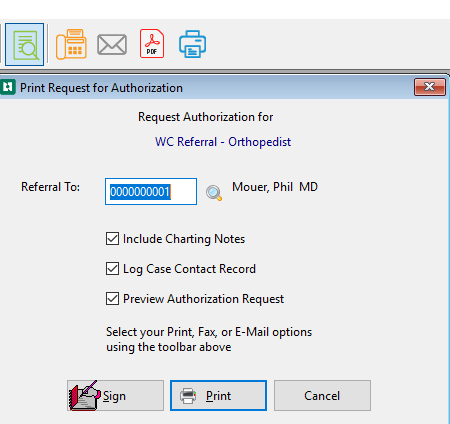Select the blue printer toolbar icon

[192, 44]
